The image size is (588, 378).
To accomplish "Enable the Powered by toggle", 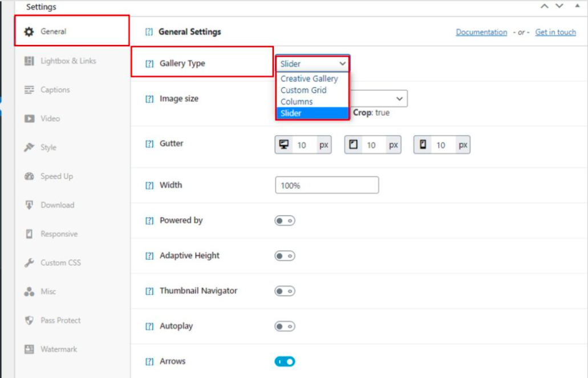I will 285,220.
